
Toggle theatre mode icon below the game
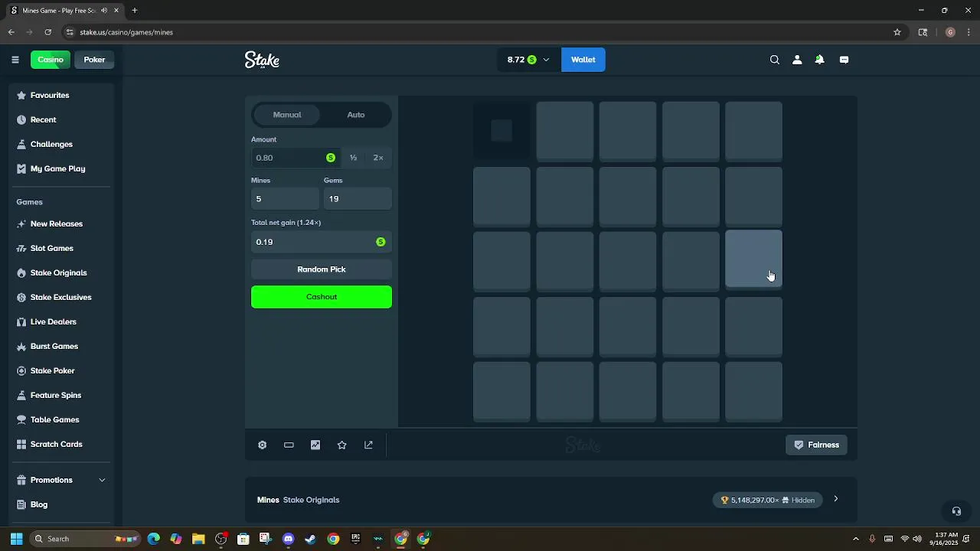(289, 445)
